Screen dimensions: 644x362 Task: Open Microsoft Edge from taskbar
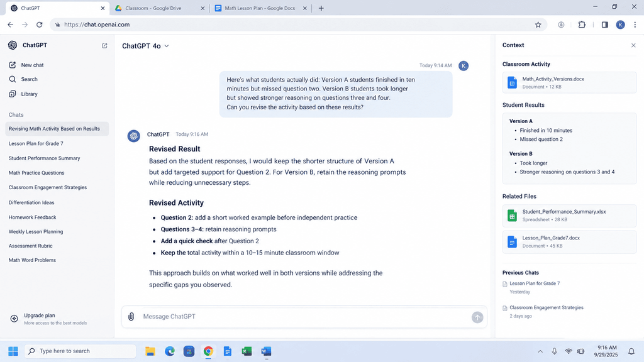click(170, 351)
